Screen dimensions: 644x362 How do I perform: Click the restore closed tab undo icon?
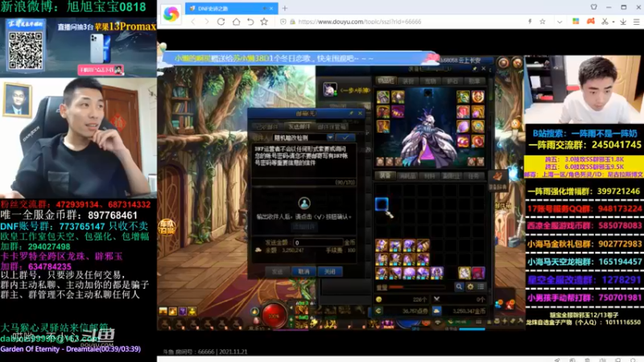pyautogui.click(x=250, y=22)
